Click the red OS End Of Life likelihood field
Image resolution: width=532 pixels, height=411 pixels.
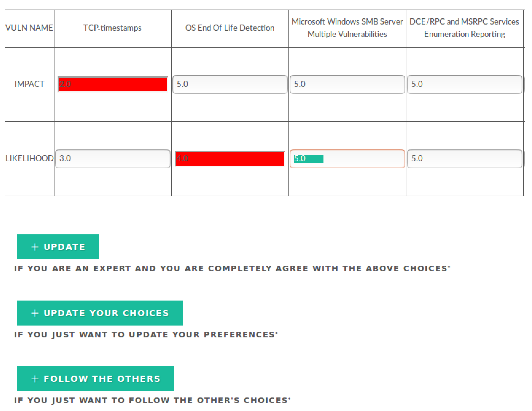[x=230, y=159]
